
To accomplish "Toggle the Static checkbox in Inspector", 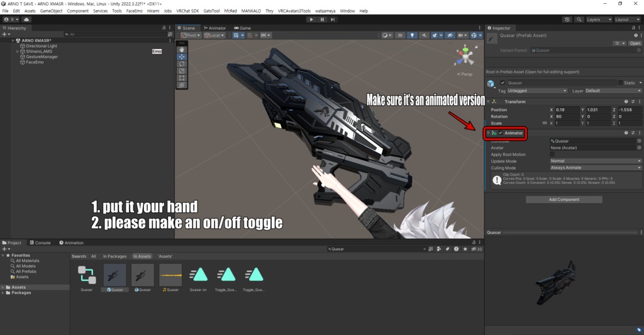I will coord(620,82).
